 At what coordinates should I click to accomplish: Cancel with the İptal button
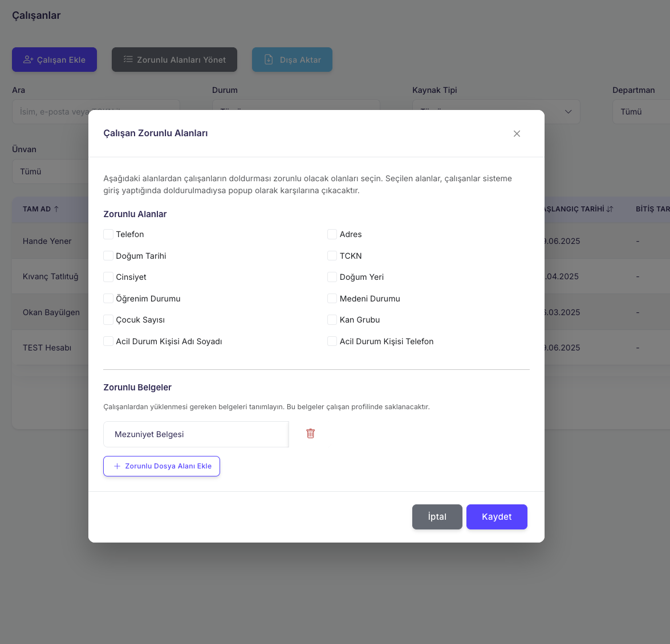tap(437, 517)
